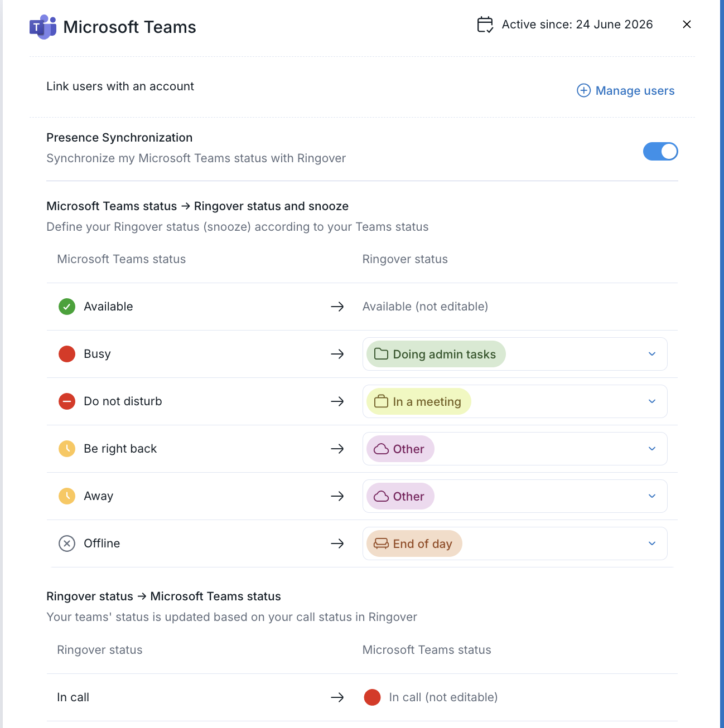Image resolution: width=724 pixels, height=728 pixels.
Task: Click the 'Away' status label
Action: tap(99, 496)
